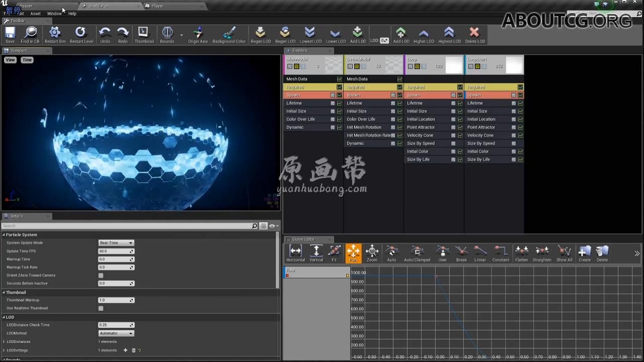Set curve interpolation to Linear
The image size is (644, 362).
tap(480, 253)
